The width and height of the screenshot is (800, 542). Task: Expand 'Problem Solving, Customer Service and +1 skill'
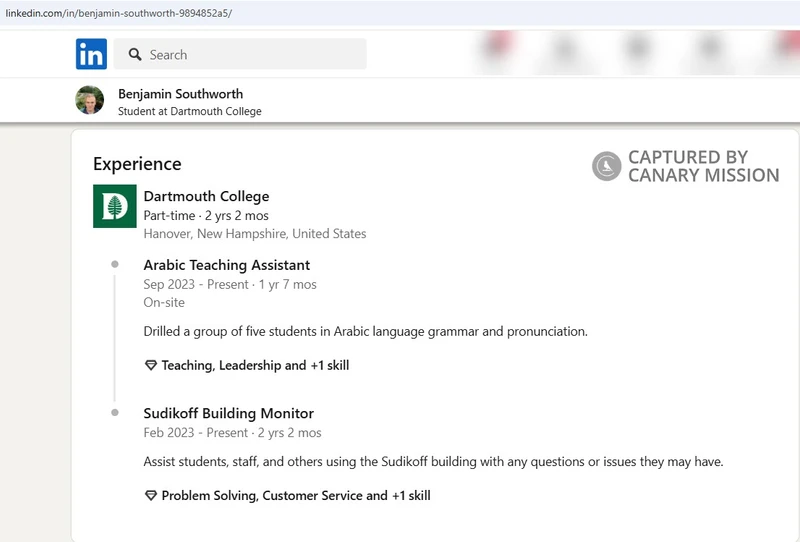(296, 496)
